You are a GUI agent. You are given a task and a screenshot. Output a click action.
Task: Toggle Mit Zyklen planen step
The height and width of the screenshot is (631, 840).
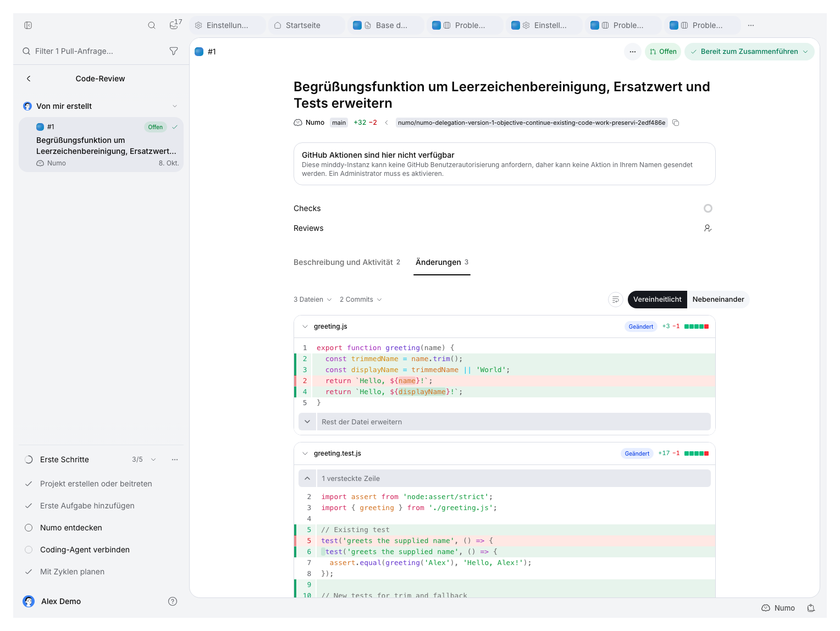coord(29,572)
